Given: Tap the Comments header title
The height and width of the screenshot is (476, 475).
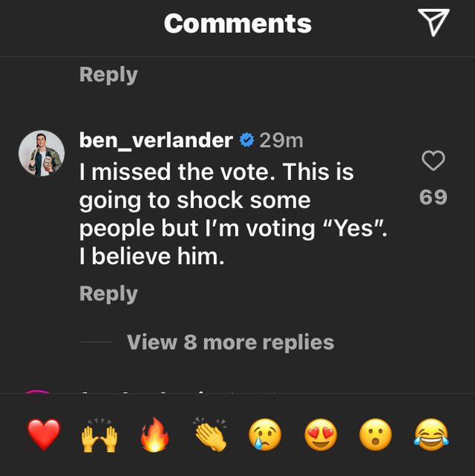Looking at the screenshot, I should [x=238, y=24].
